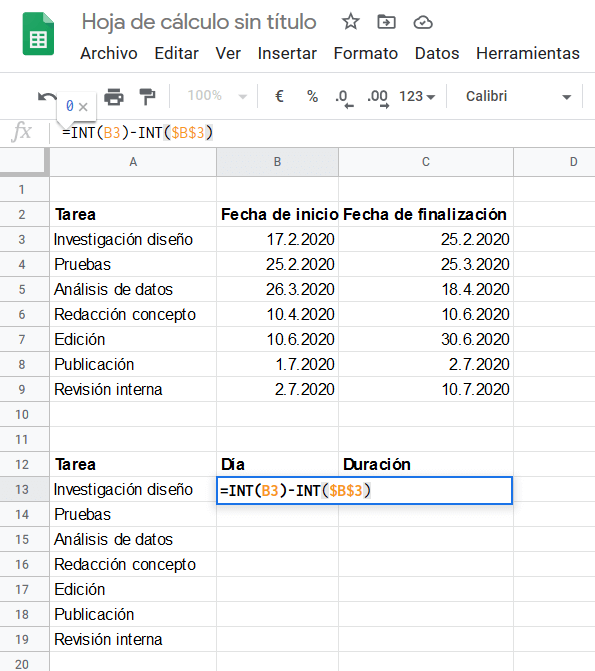
Task: Select row 10 header
Action: pyautogui.click(x=22, y=414)
